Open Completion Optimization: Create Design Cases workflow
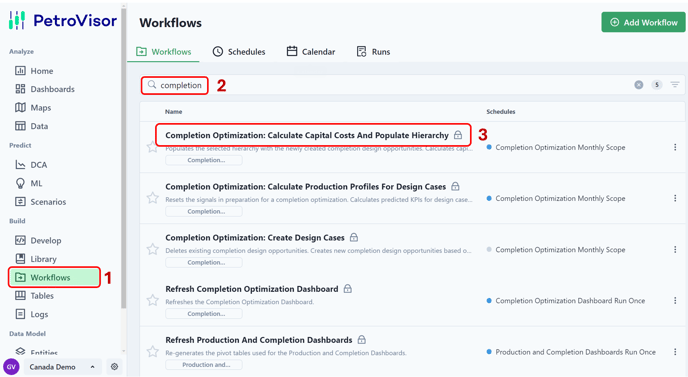The image size is (688, 377). click(255, 237)
